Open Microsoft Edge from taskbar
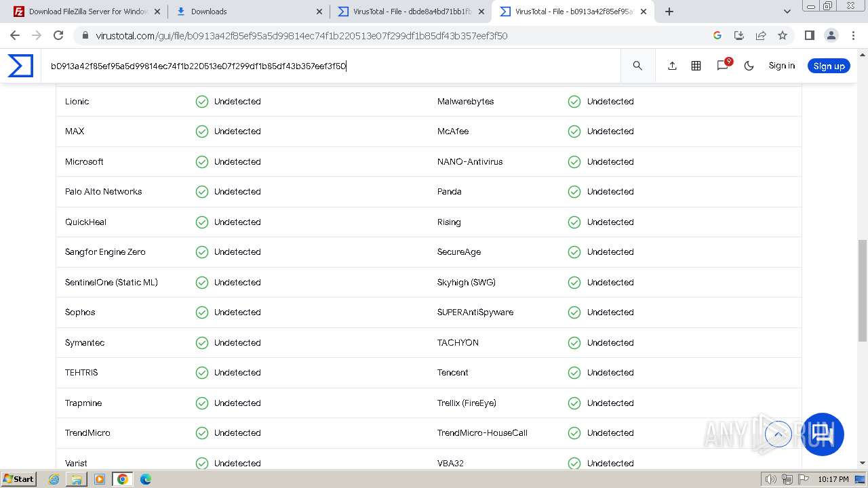This screenshot has width=868, height=488. pyautogui.click(x=146, y=479)
